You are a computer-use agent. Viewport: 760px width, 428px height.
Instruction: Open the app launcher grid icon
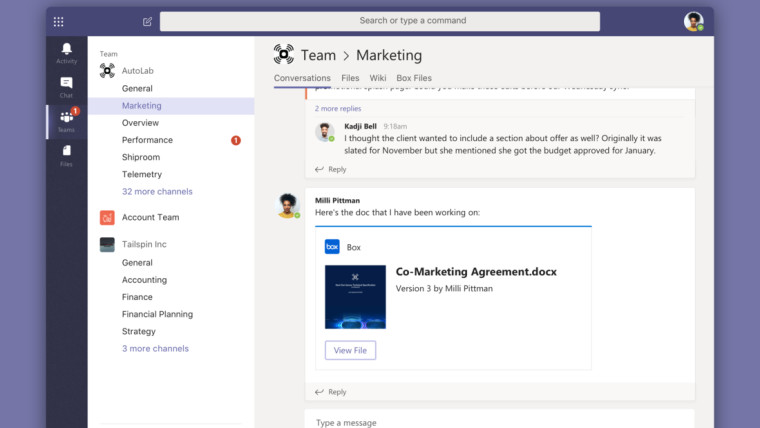point(59,22)
